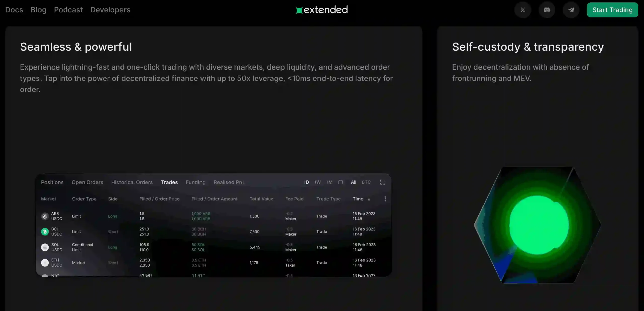The image size is (644, 311).
Task: Open the X (Twitter) social icon
Action: click(x=522, y=10)
